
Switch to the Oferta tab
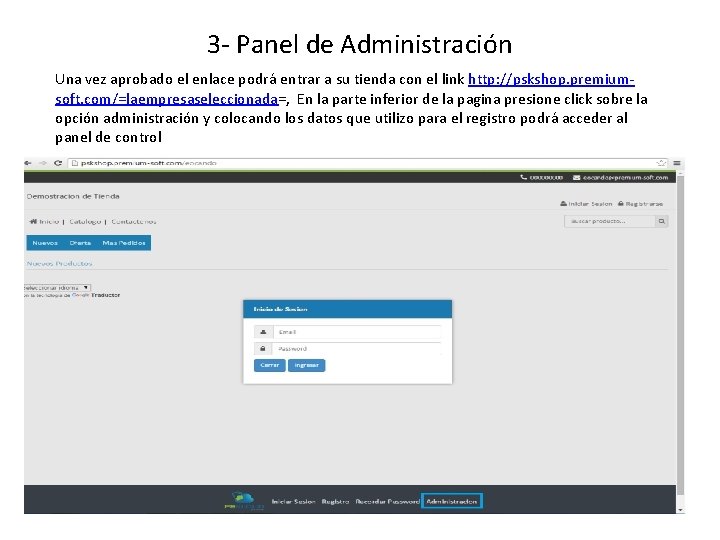[x=80, y=243]
